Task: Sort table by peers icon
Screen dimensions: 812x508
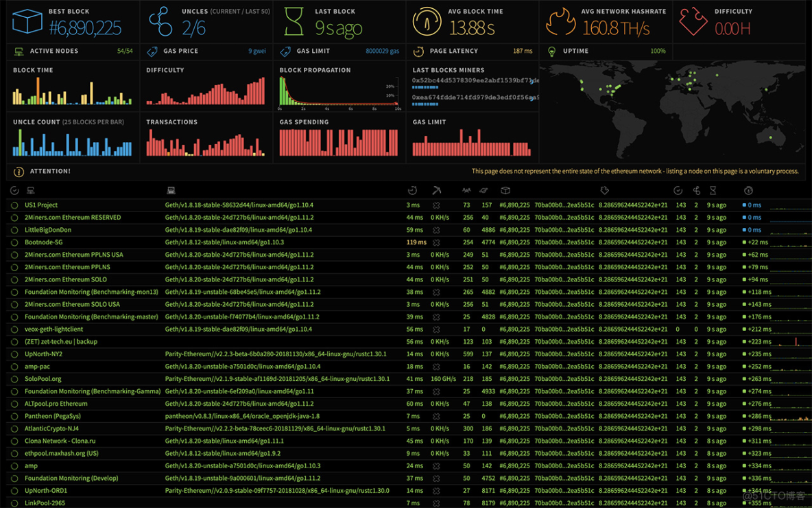Action: click(466, 191)
